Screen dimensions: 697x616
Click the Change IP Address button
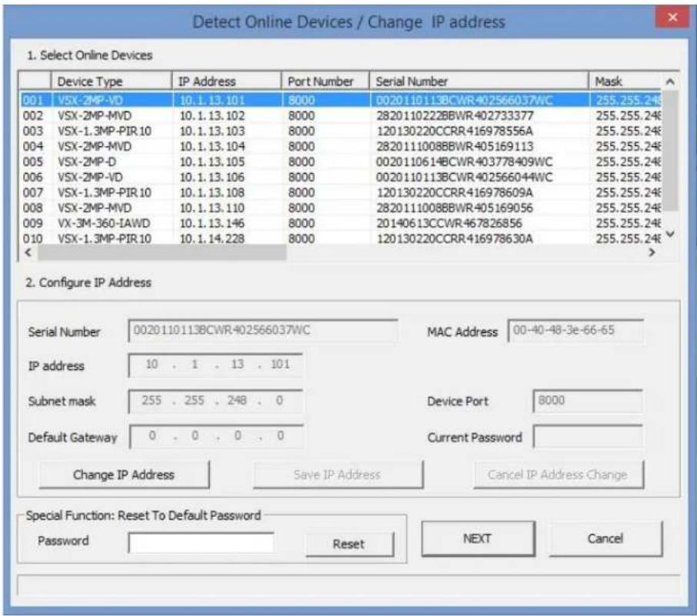click(124, 474)
